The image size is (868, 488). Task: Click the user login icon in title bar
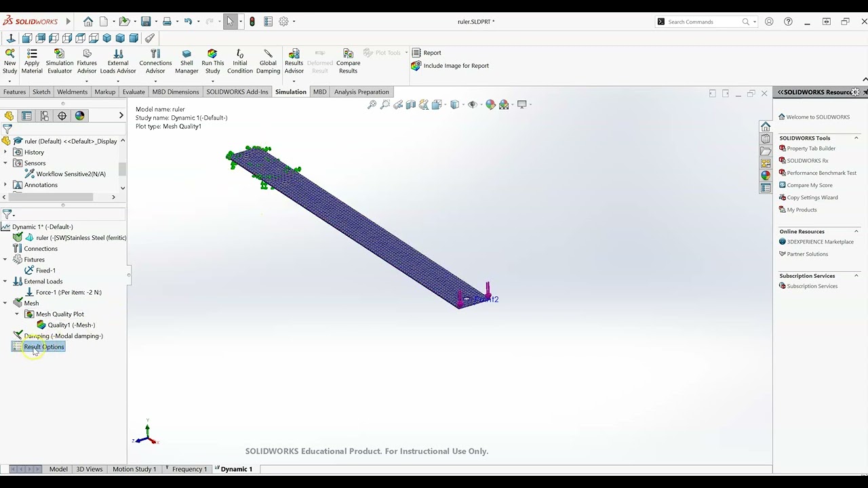coord(769,22)
